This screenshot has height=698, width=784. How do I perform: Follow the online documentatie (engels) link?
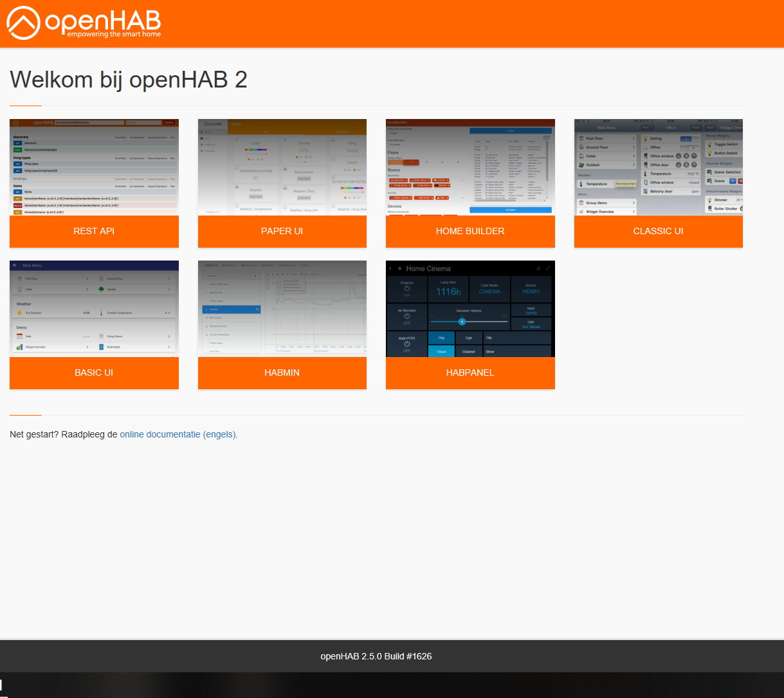coord(178,434)
